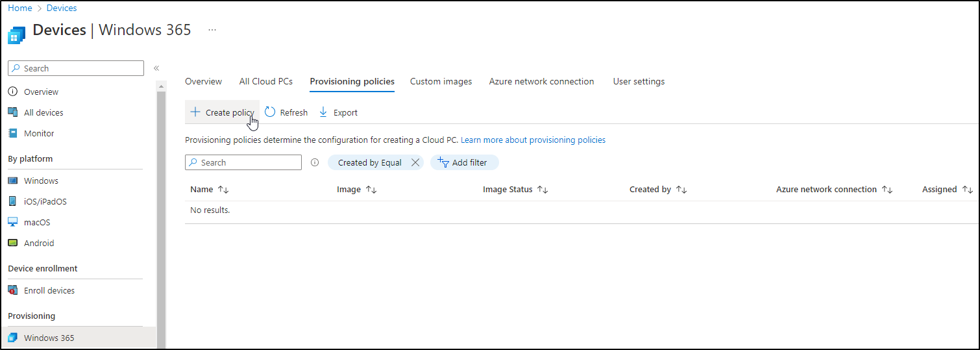The width and height of the screenshot is (980, 350).
Task: Click the funnel icon on Add filter
Action: click(444, 162)
